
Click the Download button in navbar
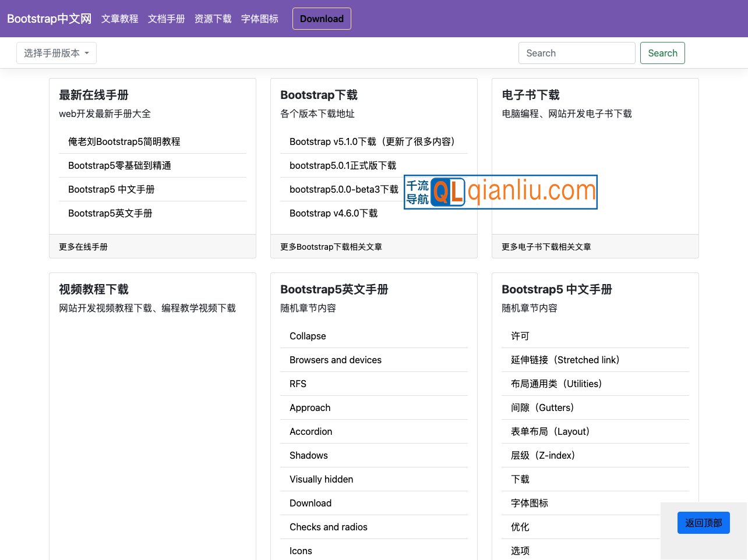(x=322, y=19)
